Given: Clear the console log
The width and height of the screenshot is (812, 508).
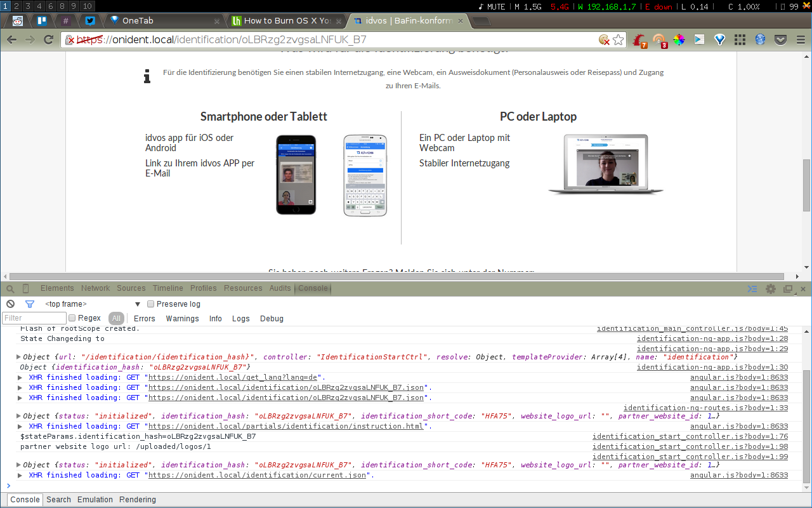Looking at the screenshot, I should tap(10, 304).
